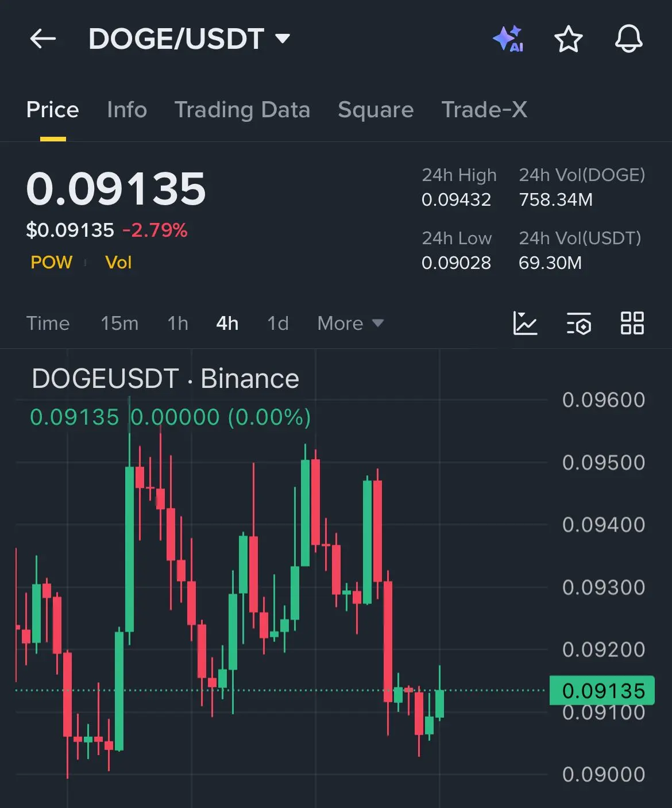Tap the 24h Low value 0.09028

coord(456,263)
